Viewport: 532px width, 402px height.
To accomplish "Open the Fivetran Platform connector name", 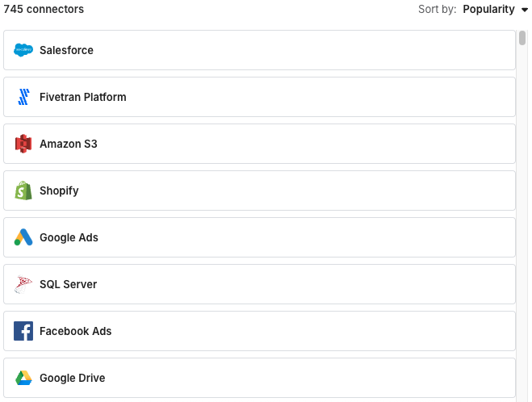I will (83, 97).
